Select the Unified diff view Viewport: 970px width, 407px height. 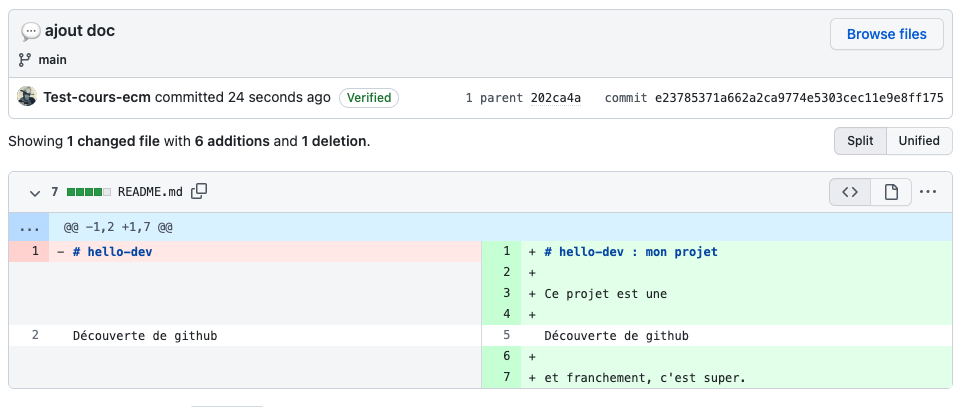tap(918, 141)
